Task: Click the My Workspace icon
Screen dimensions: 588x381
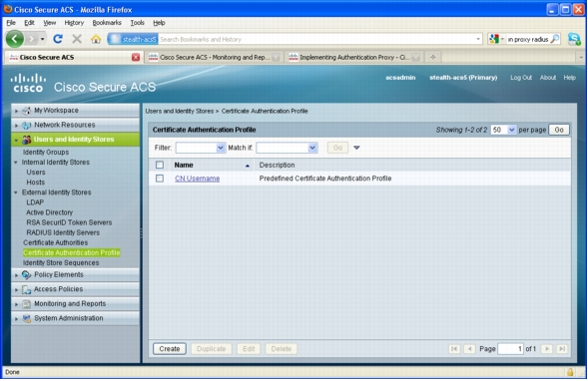Action: click(x=26, y=111)
